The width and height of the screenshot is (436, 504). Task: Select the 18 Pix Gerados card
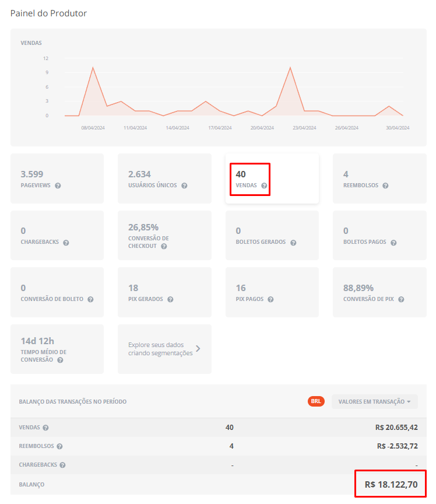[x=164, y=292]
